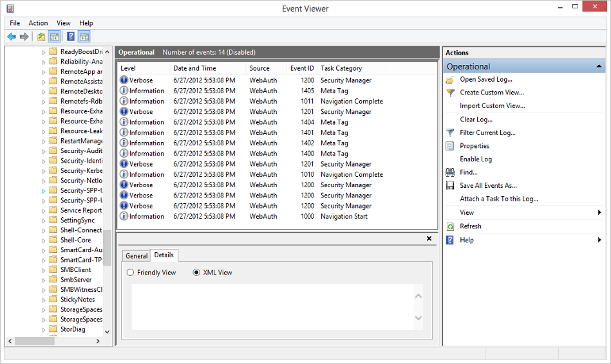Switch to the General tab
This screenshot has height=364, width=611.
click(136, 256)
